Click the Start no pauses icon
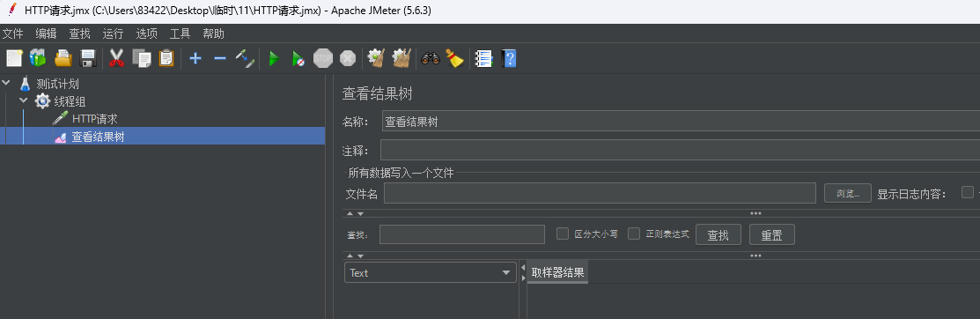The image size is (980, 319). (x=298, y=59)
